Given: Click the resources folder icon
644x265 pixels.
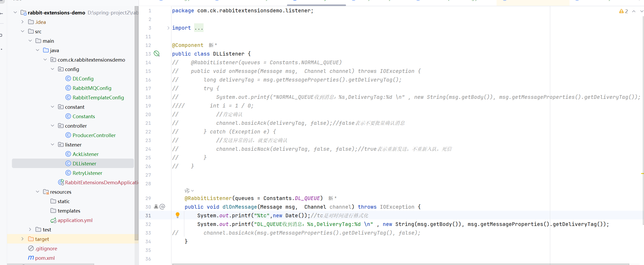Looking at the screenshot, I should (46, 192).
